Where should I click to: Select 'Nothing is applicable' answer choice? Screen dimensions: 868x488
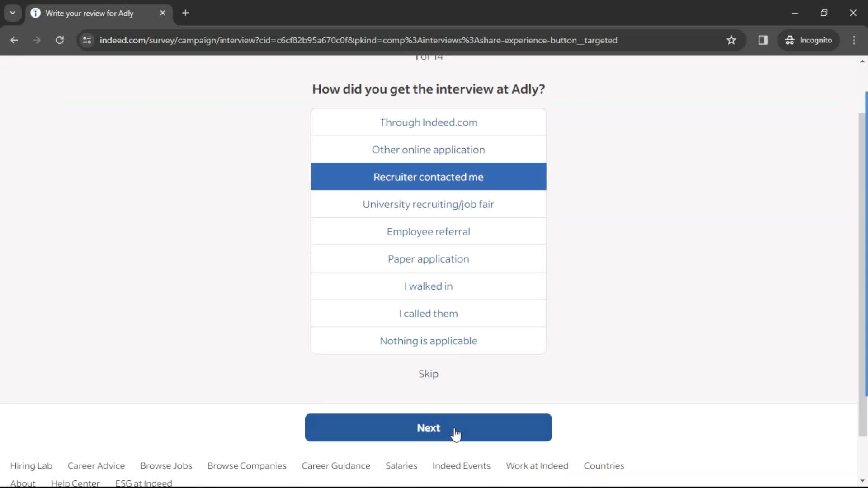(x=429, y=340)
